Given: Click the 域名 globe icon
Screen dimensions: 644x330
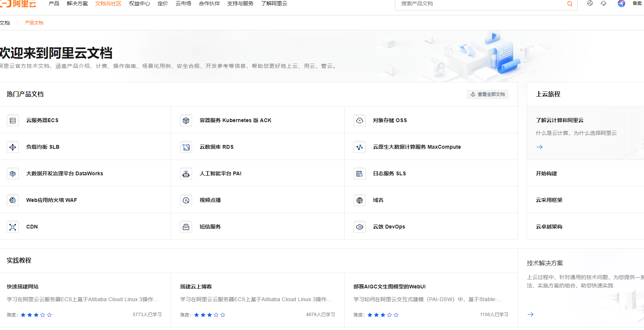Looking at the screenshot, I should (360, 200).
